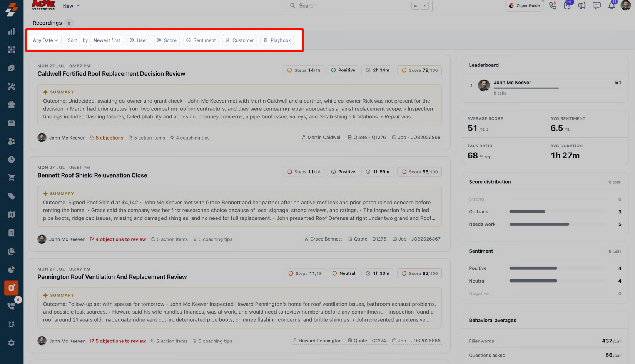The height and width of the screenshot is (364, 635).
Task: Open the price tag sidebar icon
Action: pyautogui.click(x=12, y=196)
